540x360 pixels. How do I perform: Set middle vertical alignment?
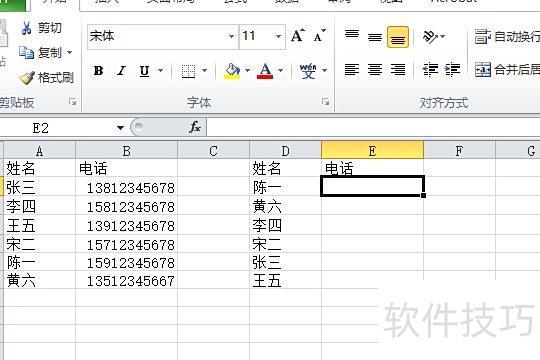(x=375, y=37)
